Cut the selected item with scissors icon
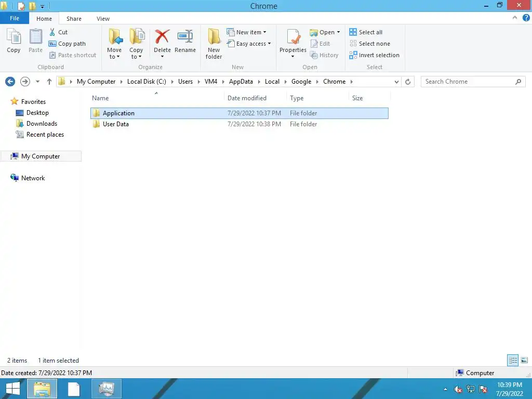Screen dimensions: 532x399 pos(58,32)
